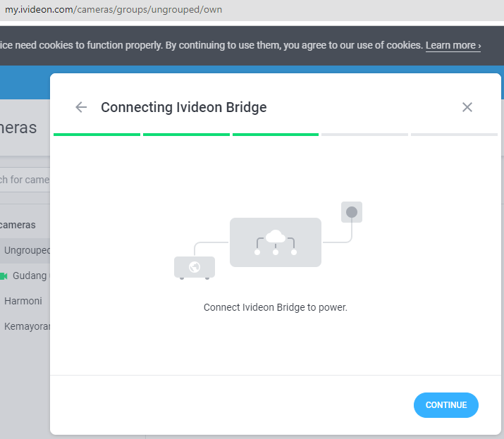Click the third green progress step segment
Screen dimensions: 504x439
(276, 135)
